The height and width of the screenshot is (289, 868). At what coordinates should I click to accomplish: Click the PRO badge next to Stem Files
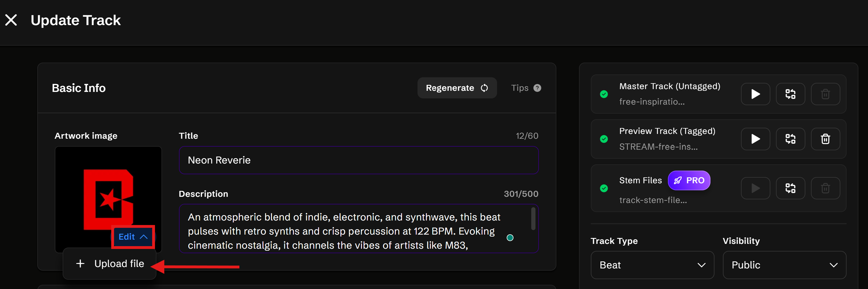coord(689,180)
